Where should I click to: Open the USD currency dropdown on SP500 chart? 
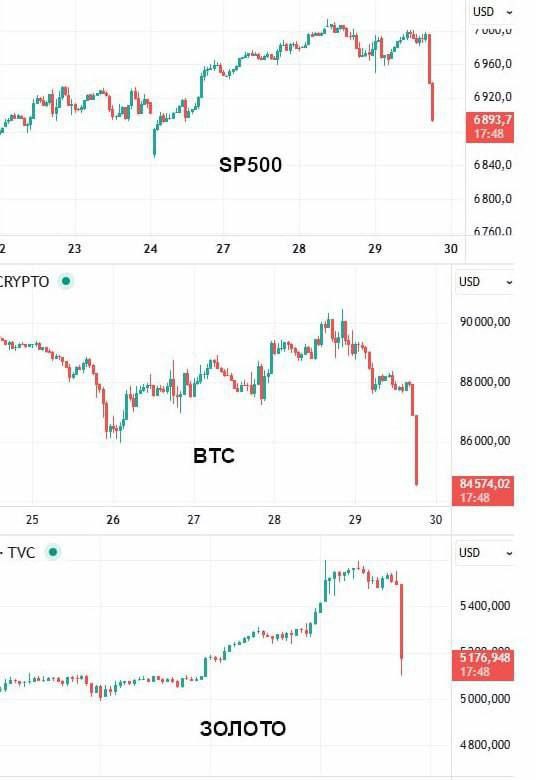coord(492,12)
